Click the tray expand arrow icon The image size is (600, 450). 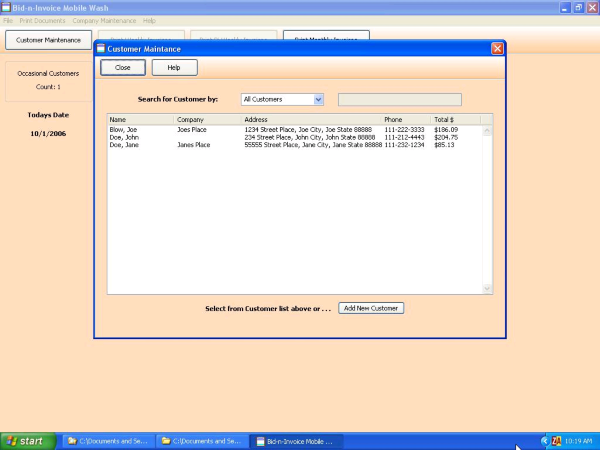545,441
